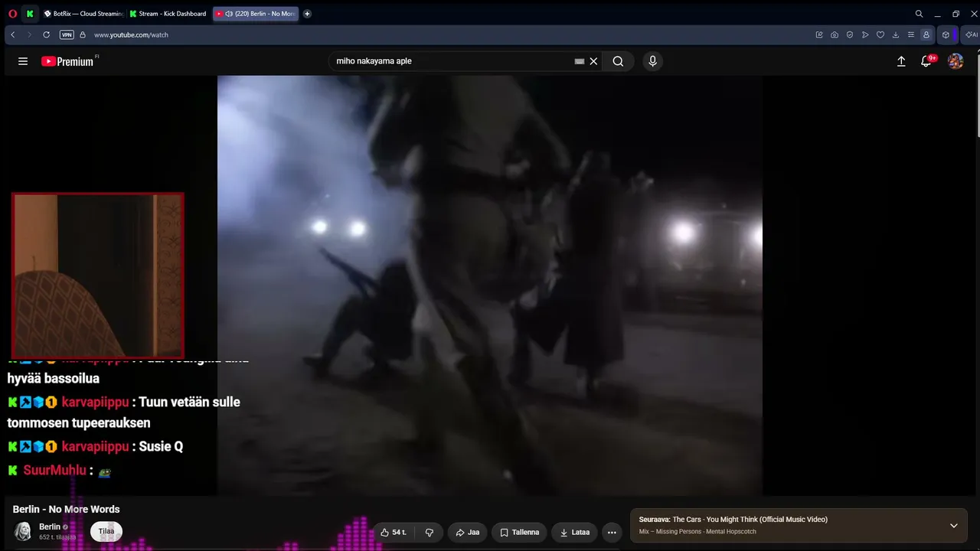Take a snapshot with camera icon

tap(835, 34)
